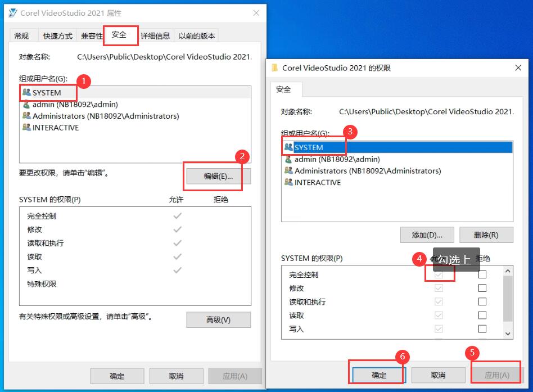
Task: Click the admin user icon in permissions dialog
Action: pos(288,159)
